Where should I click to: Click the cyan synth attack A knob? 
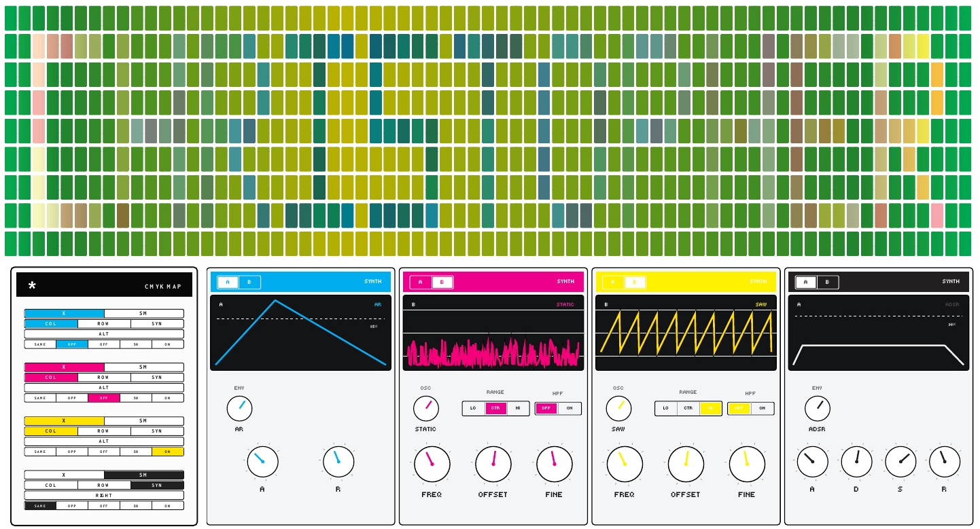click(x=262, y=461)
